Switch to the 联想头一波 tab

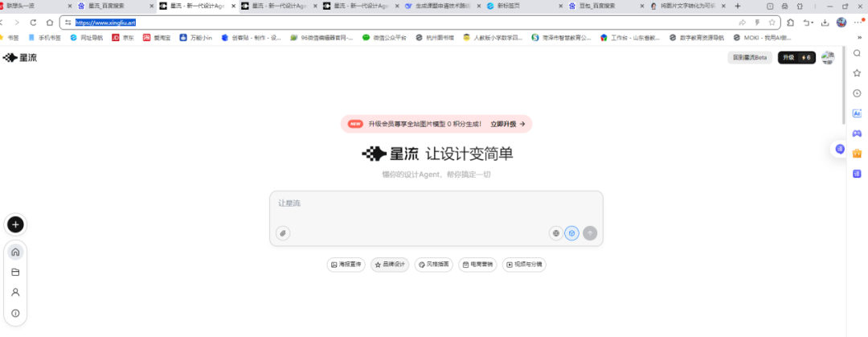35,6
